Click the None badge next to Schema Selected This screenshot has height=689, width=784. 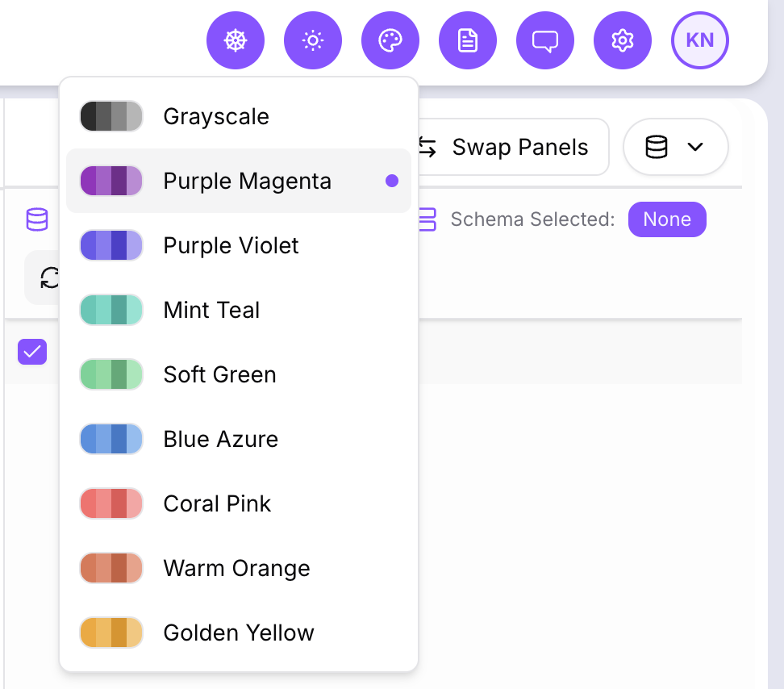[x=667, y=219]
